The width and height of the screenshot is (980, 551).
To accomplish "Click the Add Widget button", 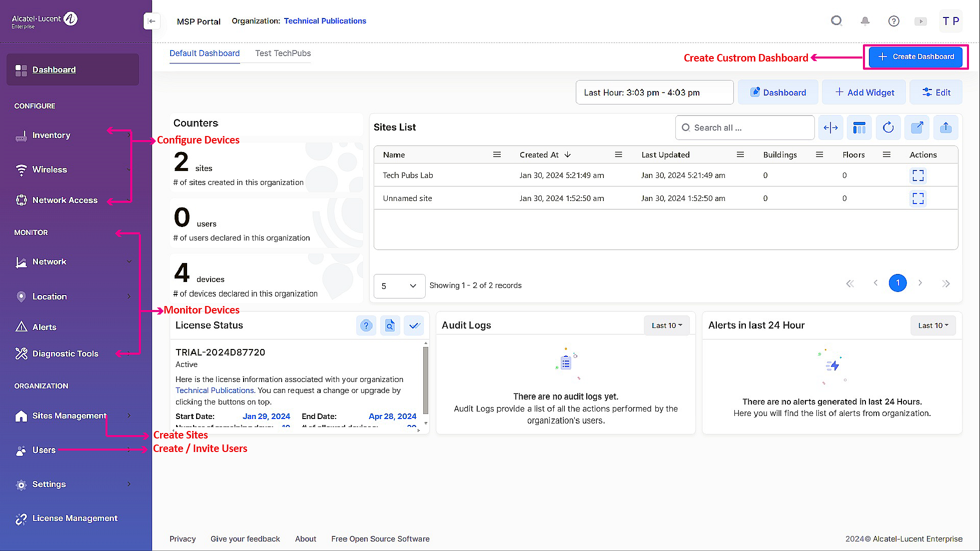I will (864, 92).
